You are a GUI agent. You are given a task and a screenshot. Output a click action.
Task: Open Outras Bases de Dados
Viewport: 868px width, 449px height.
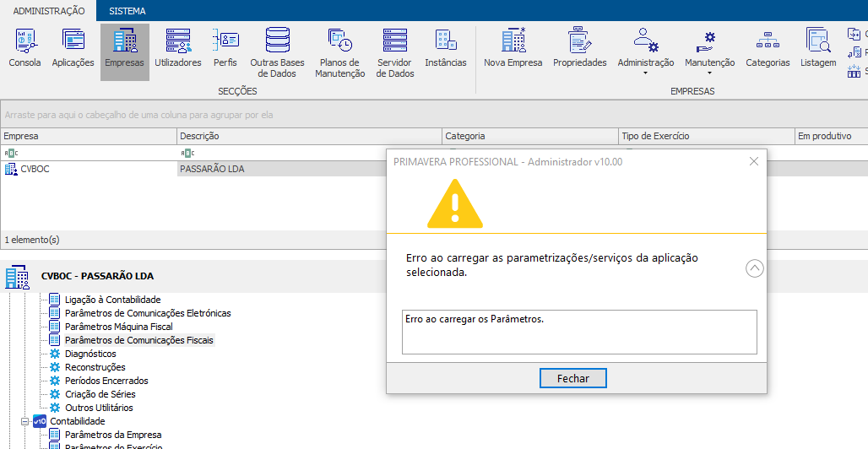(x=277, y=52)
